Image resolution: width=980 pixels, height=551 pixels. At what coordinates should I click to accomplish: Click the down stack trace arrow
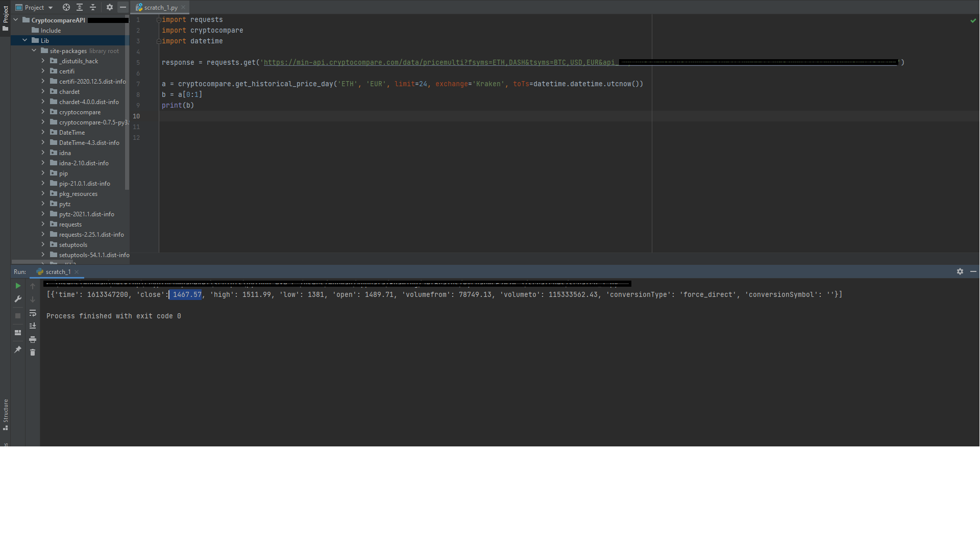(33, 299)
